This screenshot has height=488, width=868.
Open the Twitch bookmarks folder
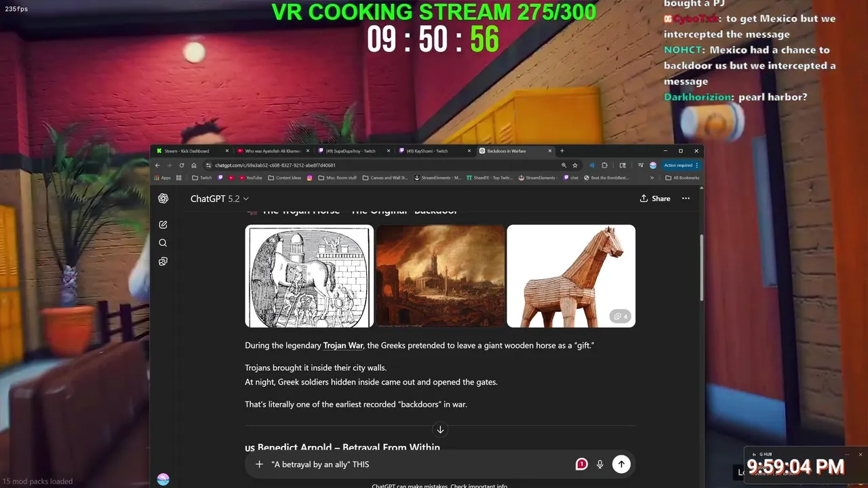tap(202, 178)
